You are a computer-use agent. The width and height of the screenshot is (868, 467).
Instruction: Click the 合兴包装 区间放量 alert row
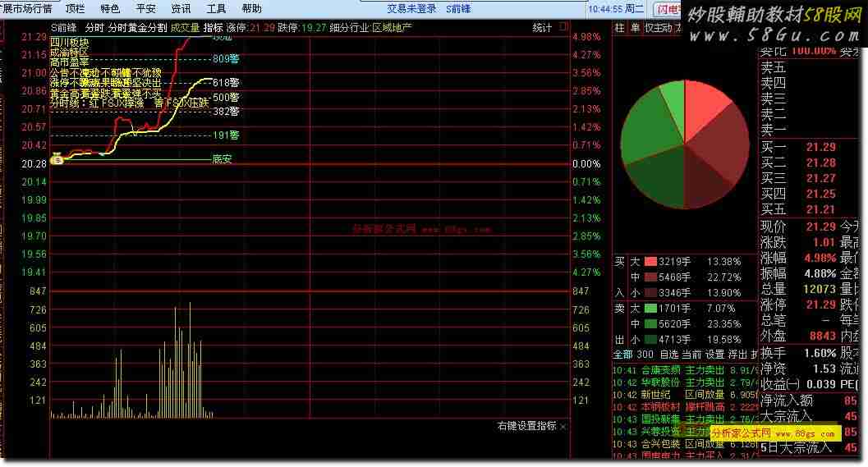pyautogui.click(x=685, y=444)
